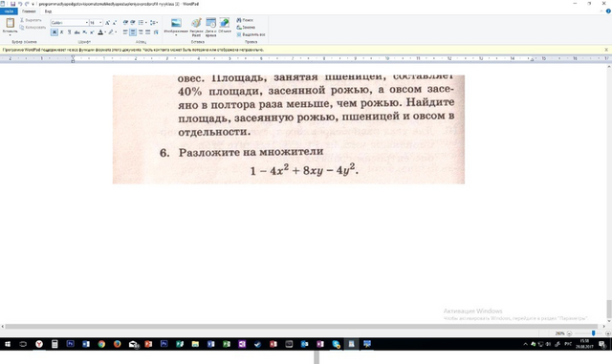Click the Replace text option
The height and width of the screenshot is (364, 612).
coord(246,28)
